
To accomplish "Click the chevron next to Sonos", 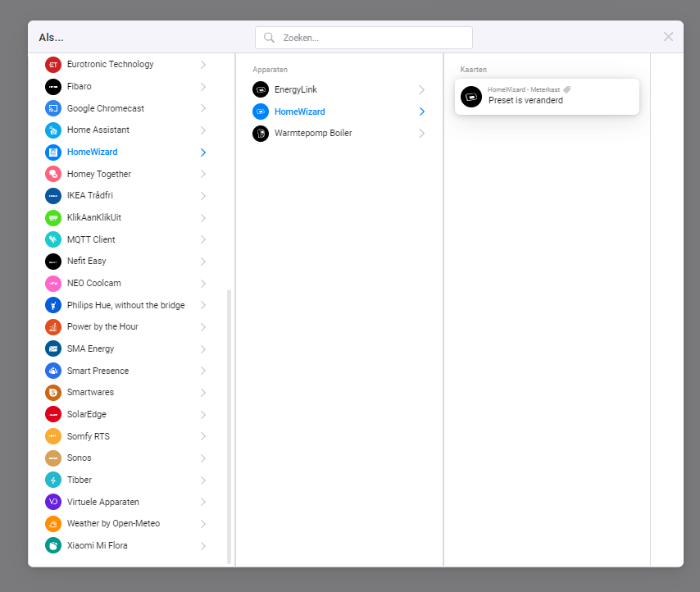I will 203,458.
